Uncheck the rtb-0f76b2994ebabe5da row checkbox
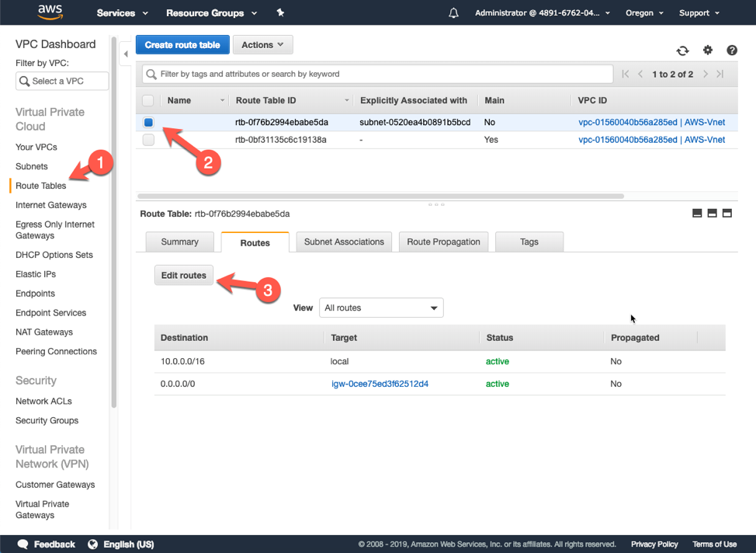This screenshot has width=756, height=553. coord(148,122)
